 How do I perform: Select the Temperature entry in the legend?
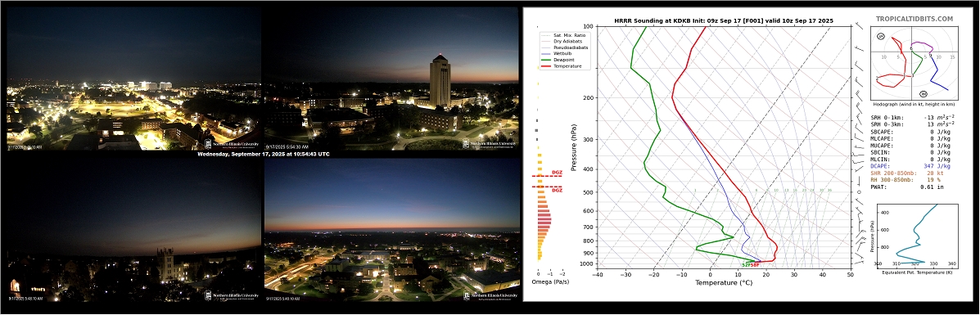click(x=562, y=65)
